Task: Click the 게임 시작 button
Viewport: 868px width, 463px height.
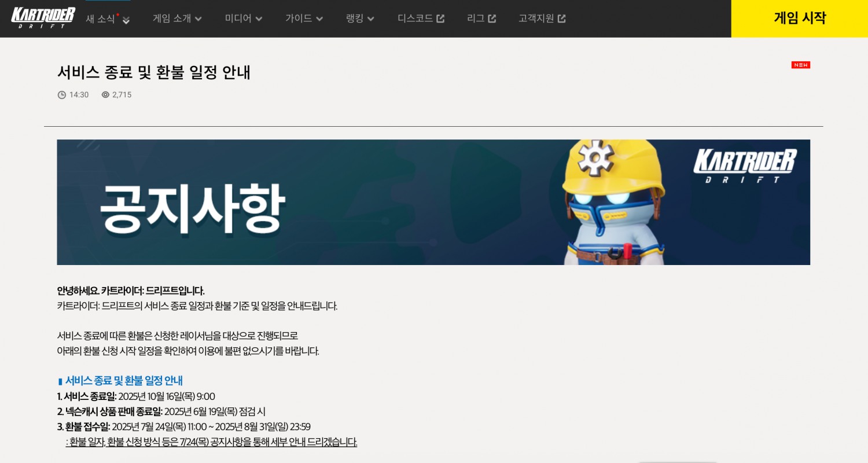Action: pyautogui.click(x=800, y=18)
